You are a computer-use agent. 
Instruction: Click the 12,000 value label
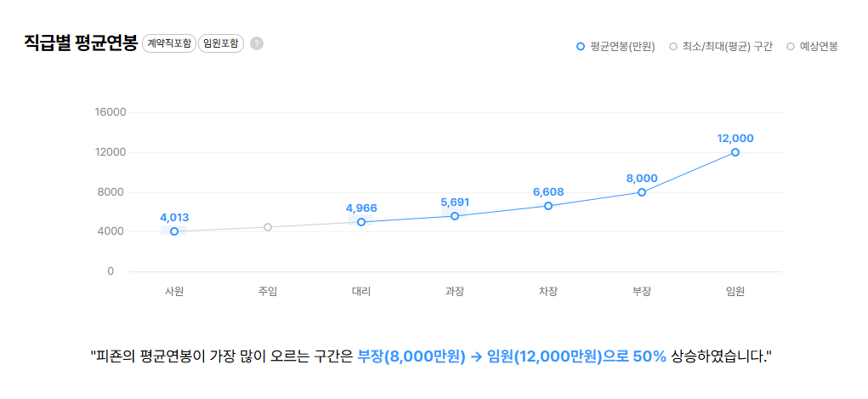coord(735,139)
